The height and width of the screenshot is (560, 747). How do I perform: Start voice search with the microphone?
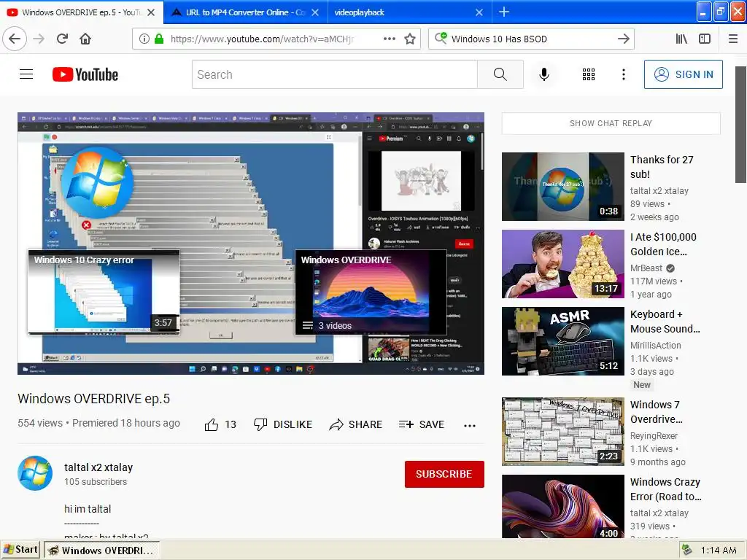[544, 74]
